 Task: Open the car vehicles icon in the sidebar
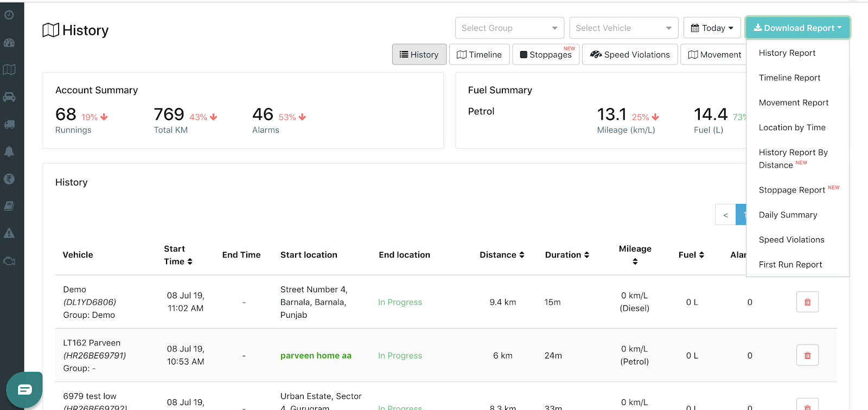pos(9,97)
